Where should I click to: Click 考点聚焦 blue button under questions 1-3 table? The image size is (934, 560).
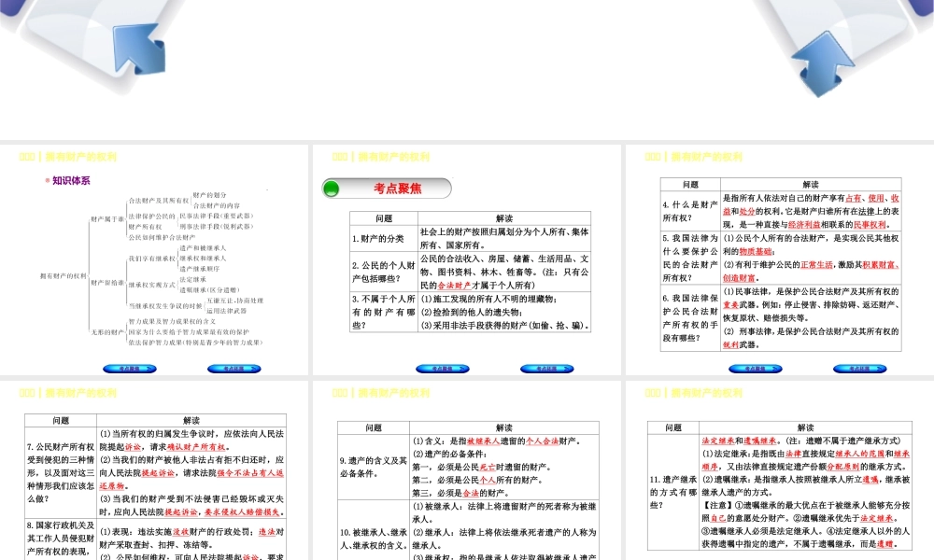point(443,369)
